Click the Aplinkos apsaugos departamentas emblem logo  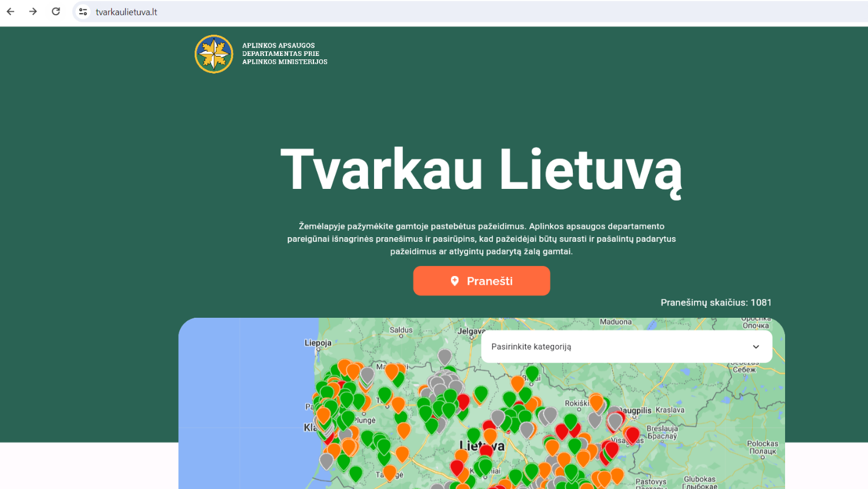click(x=214, y=54)
